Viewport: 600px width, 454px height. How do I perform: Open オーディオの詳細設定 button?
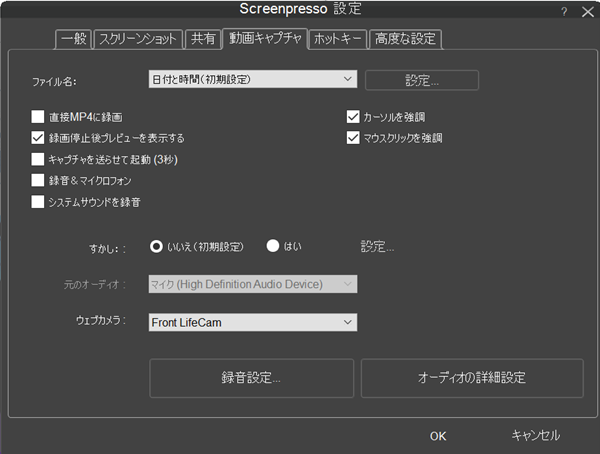click(x=472, y=378)
